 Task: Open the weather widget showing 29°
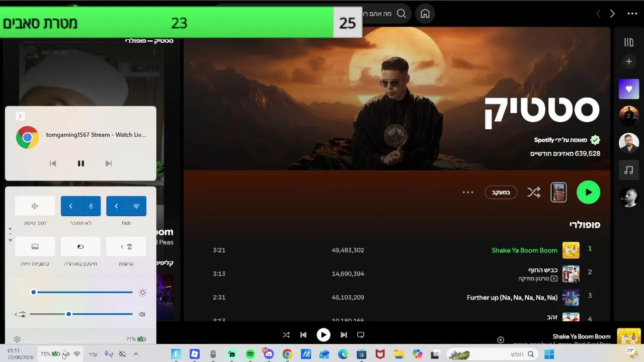[630, 354]
